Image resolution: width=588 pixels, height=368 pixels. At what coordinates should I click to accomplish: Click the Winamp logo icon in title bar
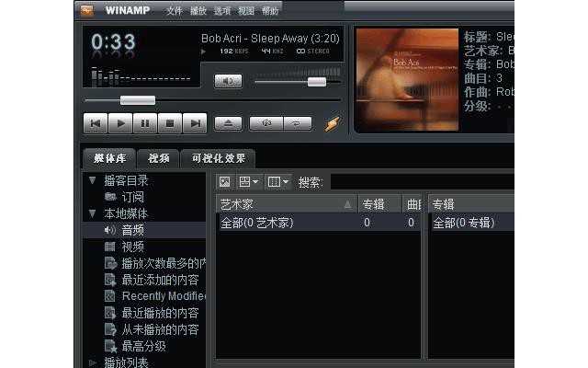point(86,10)
